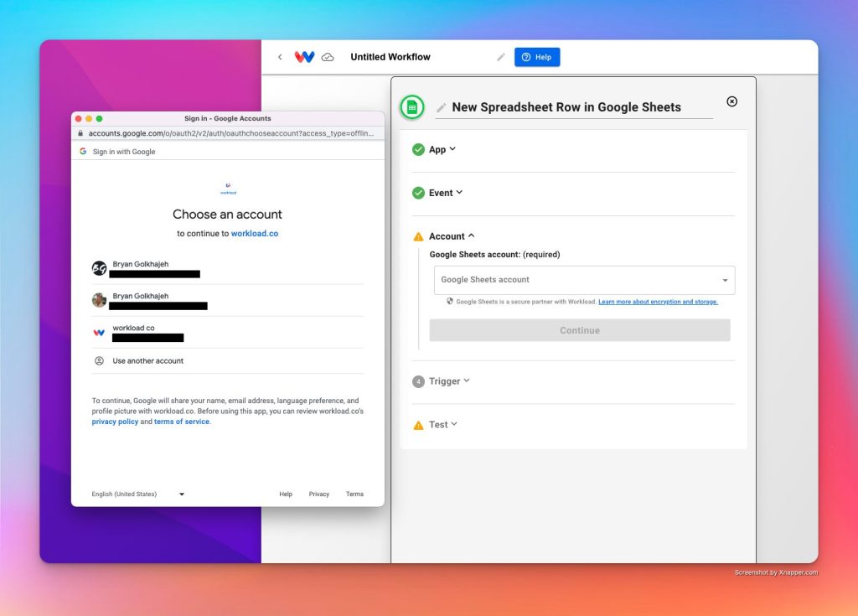Expand the App section

click(x=442, y=149)
